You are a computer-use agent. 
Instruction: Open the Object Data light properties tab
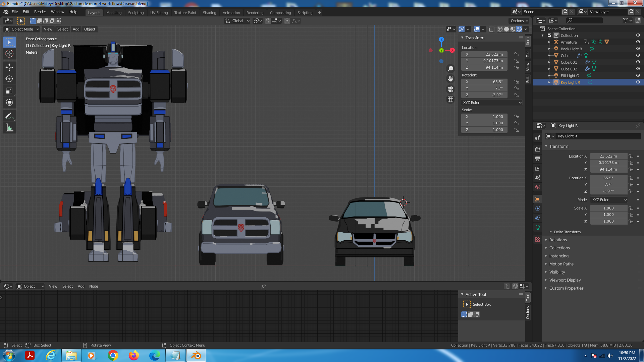click(x=538, y=227)
